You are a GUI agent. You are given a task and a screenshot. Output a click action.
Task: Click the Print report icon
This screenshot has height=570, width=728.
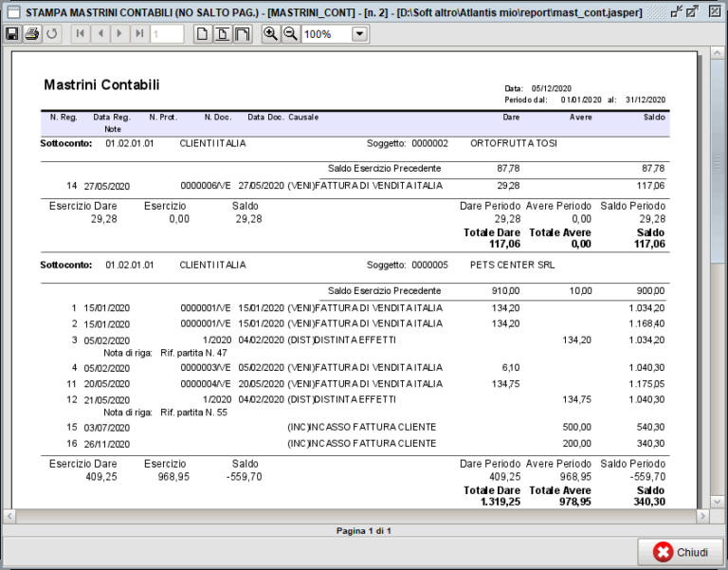click(31, 34)
